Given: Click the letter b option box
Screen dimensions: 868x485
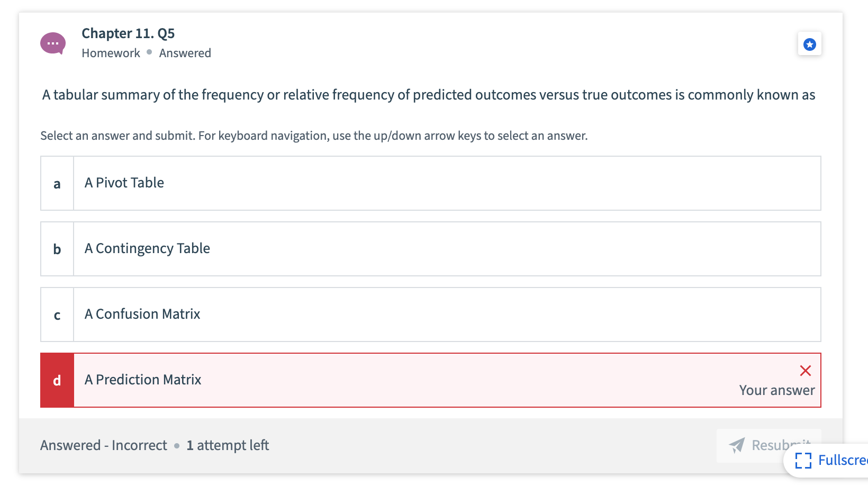Looking at the screenshot, I should (57, 249).
